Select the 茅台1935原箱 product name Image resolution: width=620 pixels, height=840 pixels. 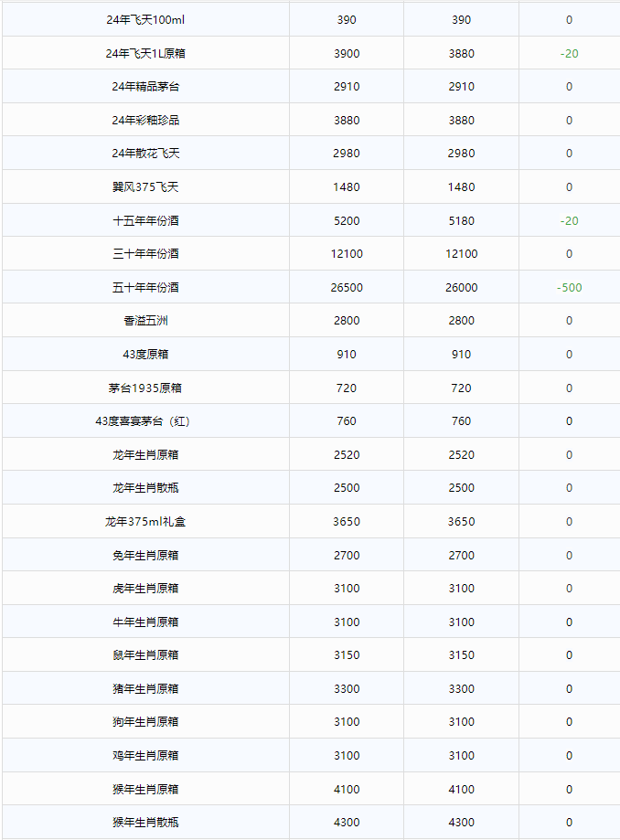tap(145, 388)
